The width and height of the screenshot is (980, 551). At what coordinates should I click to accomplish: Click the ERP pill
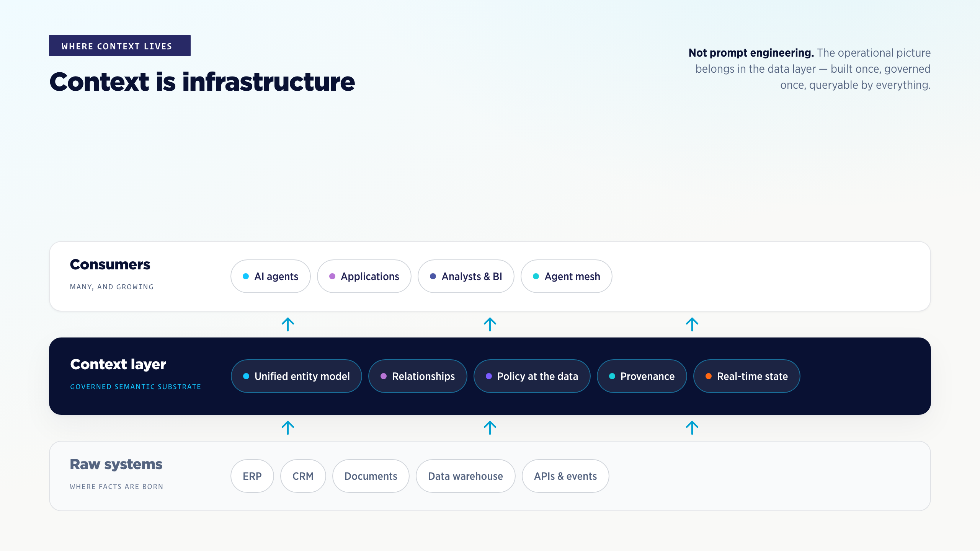[252, 476]
